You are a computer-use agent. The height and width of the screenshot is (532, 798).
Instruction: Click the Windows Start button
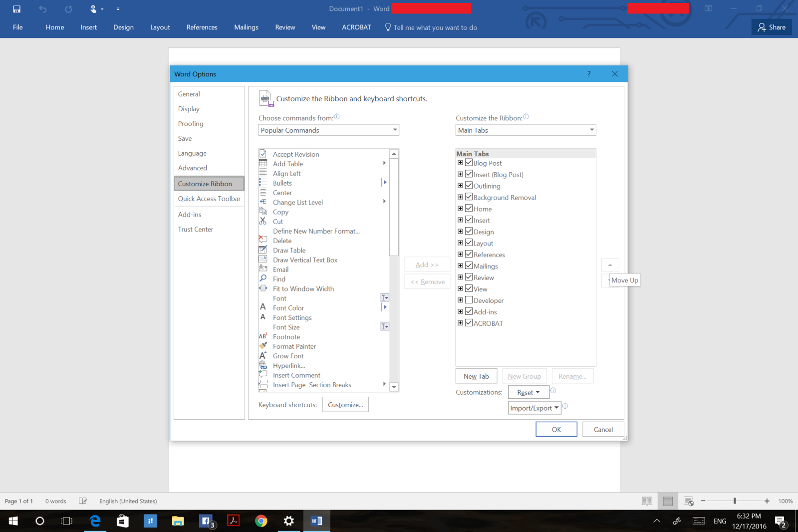(13, 521)
